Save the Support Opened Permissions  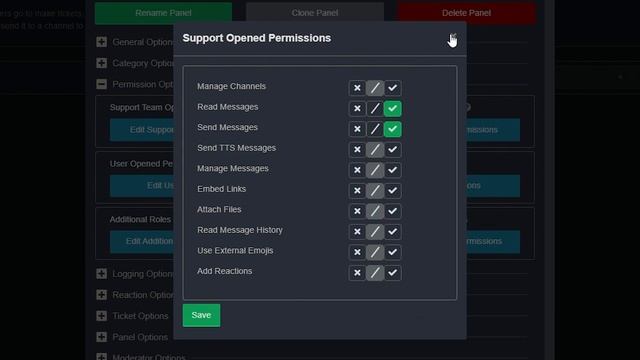tap(201, 315)
